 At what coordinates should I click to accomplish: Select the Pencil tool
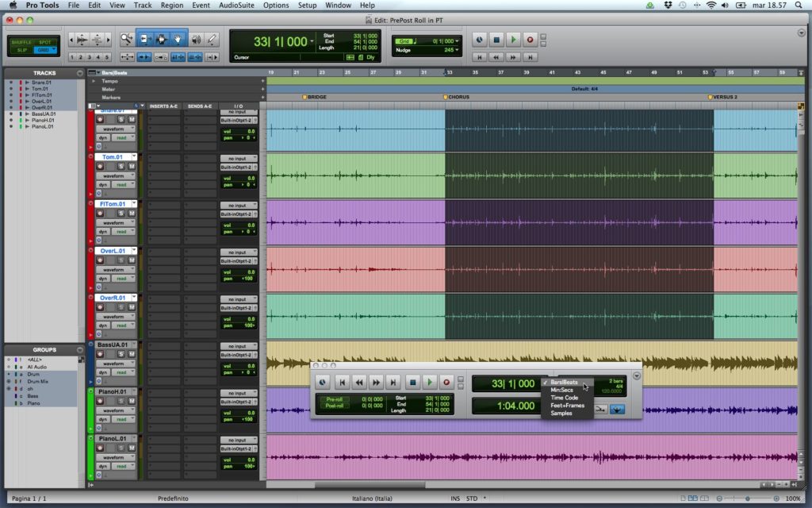tap(212, 40)
